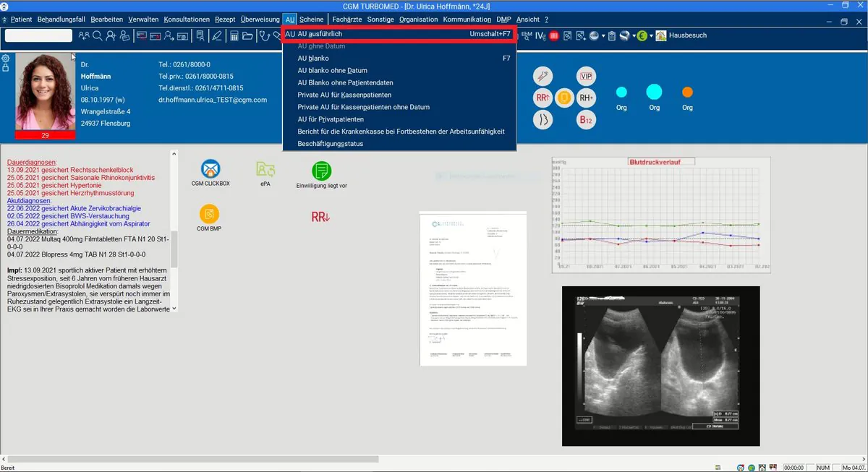The height and width of the screenshot is (472, 868).
Task: Click the first cyan Org circle
Action: (x=621, y=92)
